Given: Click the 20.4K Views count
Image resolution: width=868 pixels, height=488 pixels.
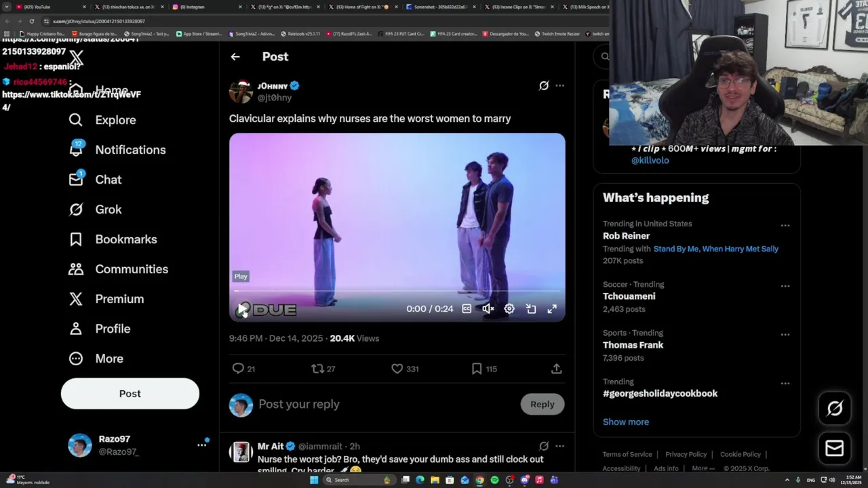Looking at the screenshot, I should [355, 338].
